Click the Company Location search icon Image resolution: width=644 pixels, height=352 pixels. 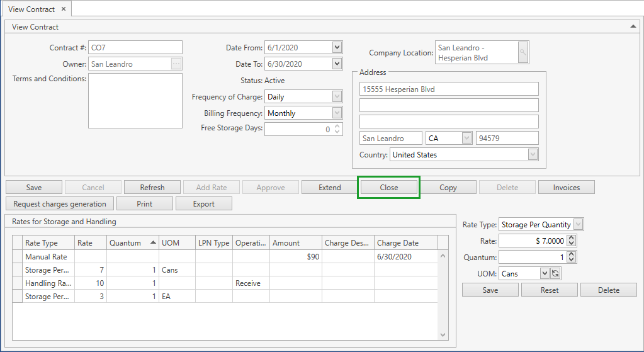point(523,53)
